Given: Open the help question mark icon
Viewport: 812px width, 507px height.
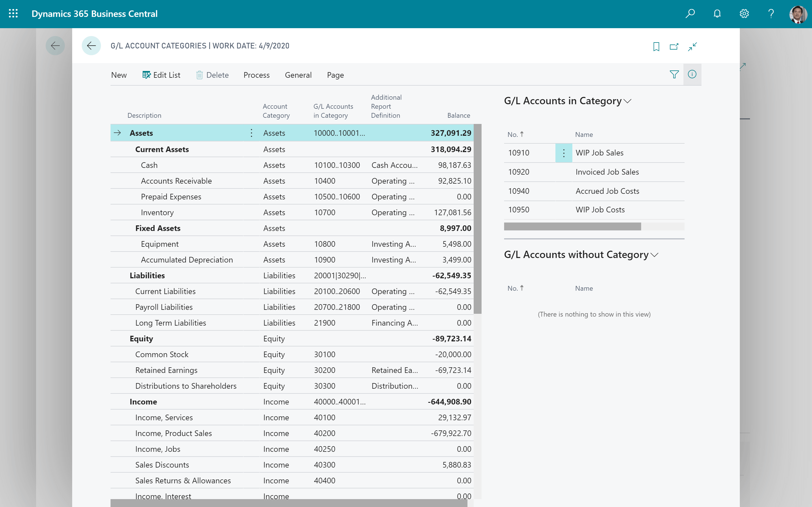Looking at the screenshot, I should pos(771,14).
